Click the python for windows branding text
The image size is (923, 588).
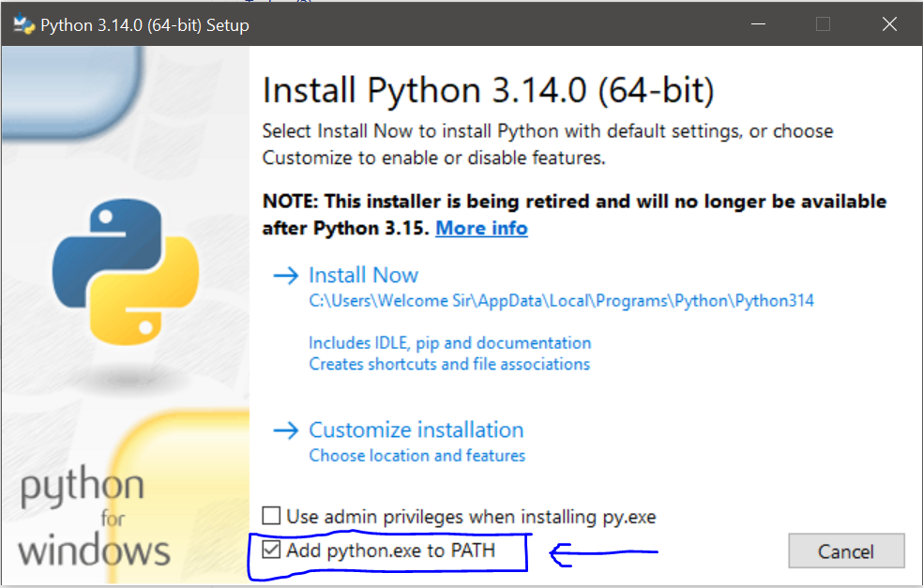click(93, 516)
